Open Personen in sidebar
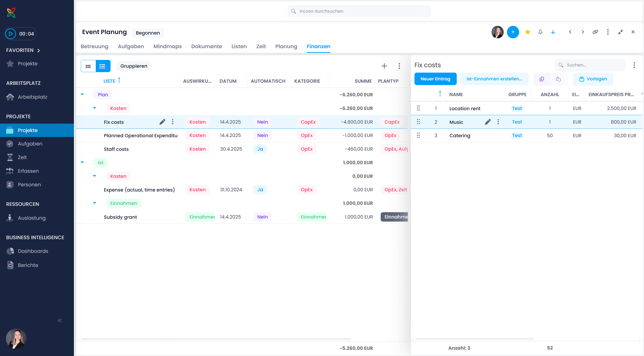 [x=29, y=184]
